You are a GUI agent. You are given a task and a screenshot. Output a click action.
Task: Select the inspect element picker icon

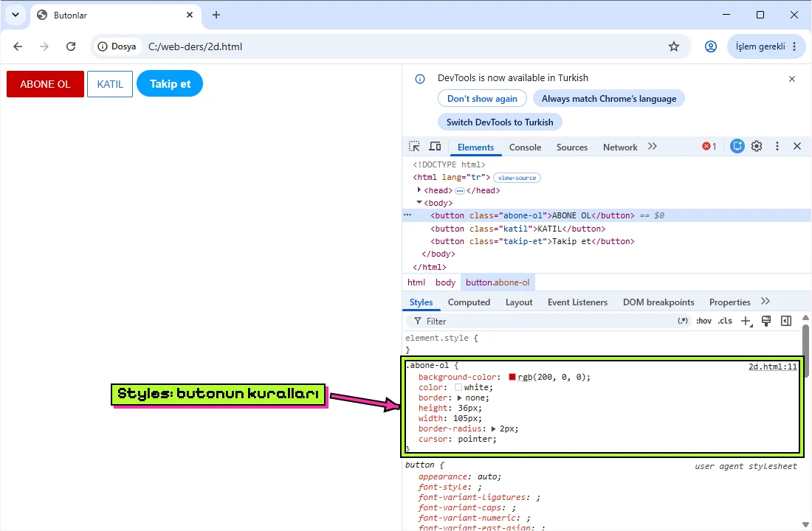coord(414,147)
